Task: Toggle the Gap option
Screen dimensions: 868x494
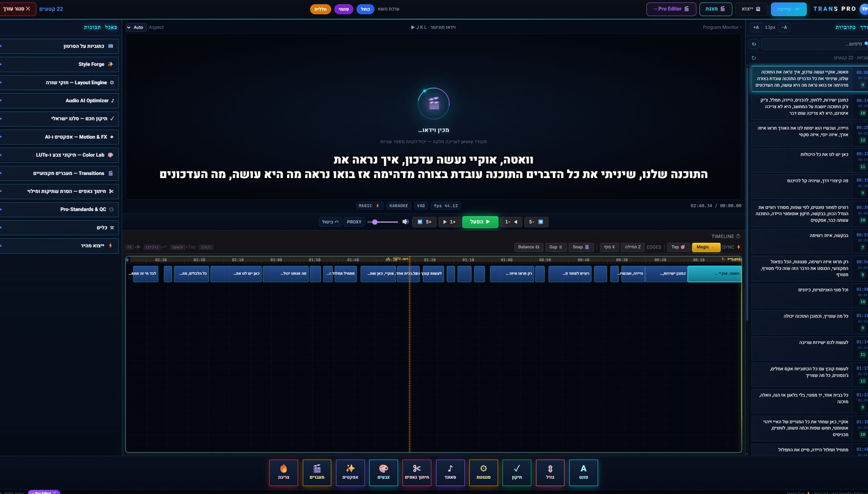Action: click(x=556, y=247)
